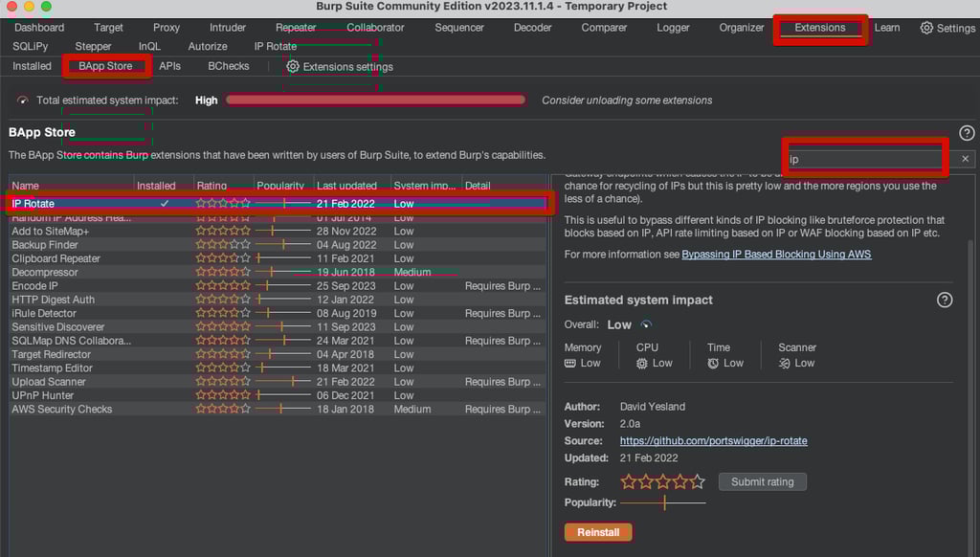Select the Decompressor extension row
Image resolution: width=980 pixels, height=557 pixels.
278,272
